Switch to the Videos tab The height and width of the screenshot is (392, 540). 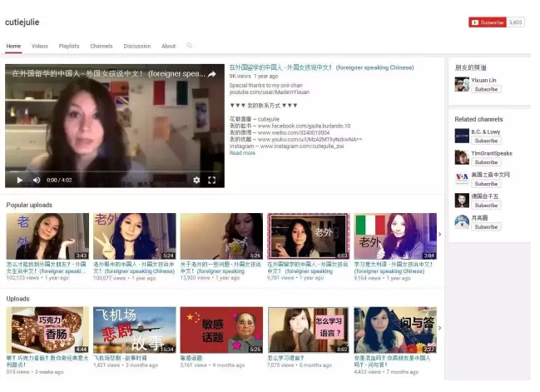click(x=40, y=47)
